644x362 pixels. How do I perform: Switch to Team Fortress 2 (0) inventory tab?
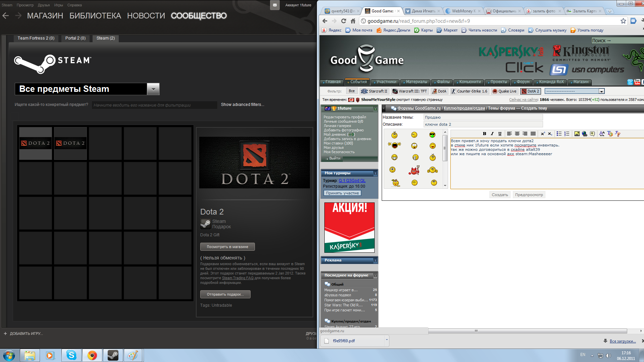36,38
